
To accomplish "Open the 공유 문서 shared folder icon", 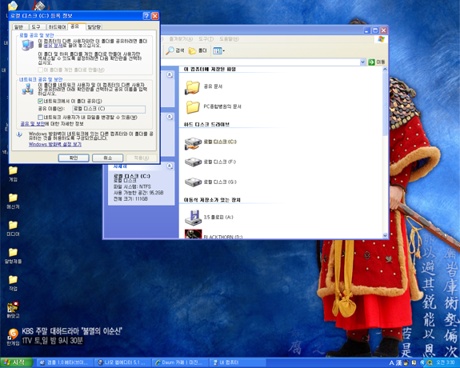I will point(192,87).
